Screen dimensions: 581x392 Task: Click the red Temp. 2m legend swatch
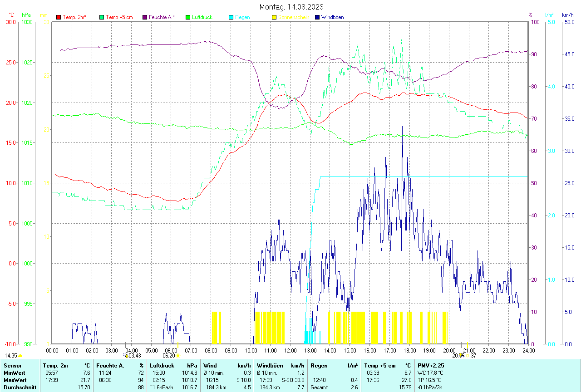[x=59, y=17]
